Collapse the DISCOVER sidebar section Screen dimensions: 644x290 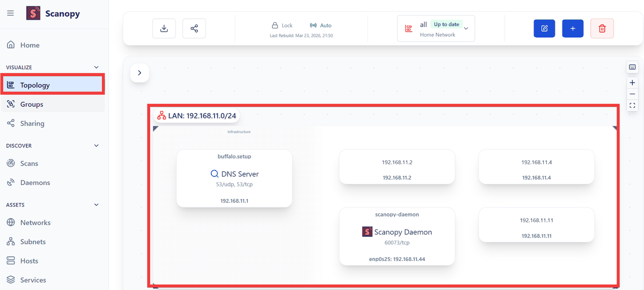pyautogui.click(x=97, y=146)
